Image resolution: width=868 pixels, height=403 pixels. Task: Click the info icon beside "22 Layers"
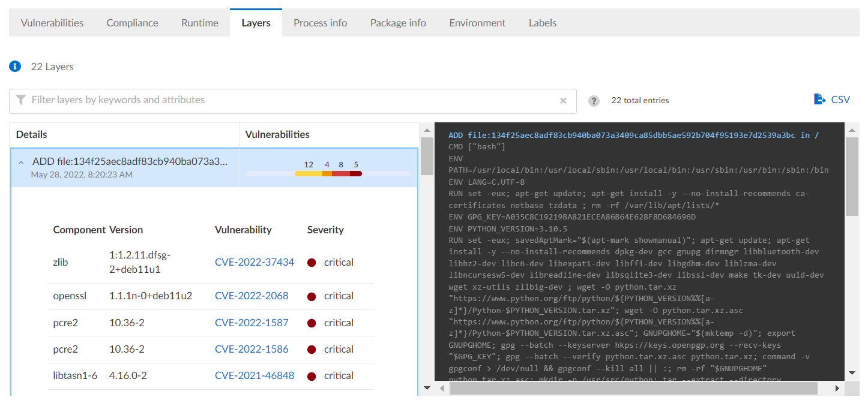click(x=14, y=66)
